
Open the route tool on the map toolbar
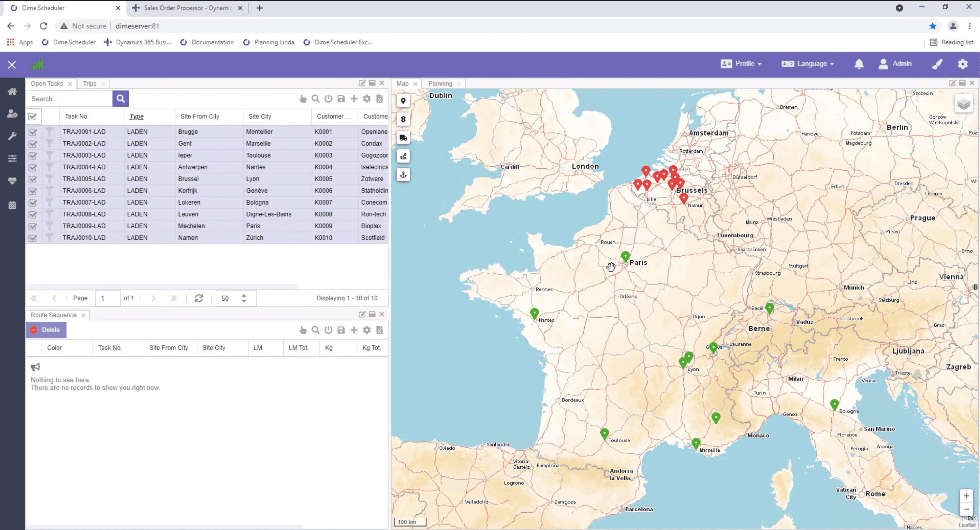pos(403,156)
